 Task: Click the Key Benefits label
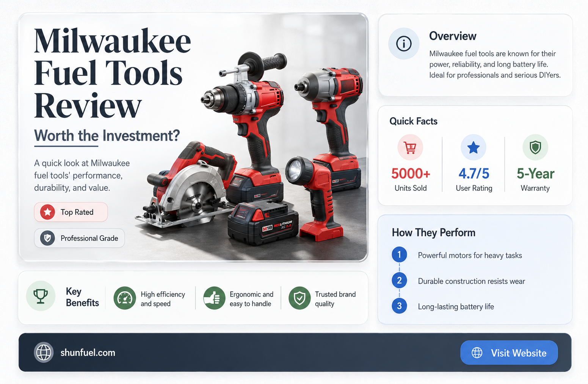pos(82,297)
